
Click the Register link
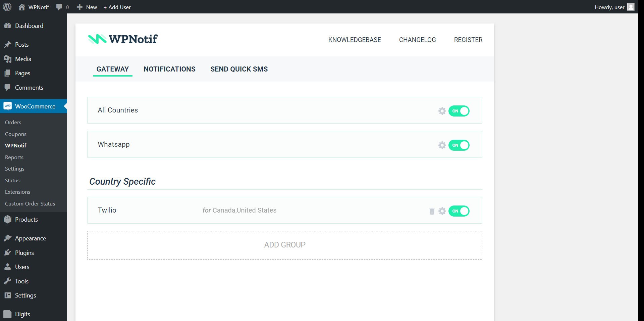tap(468, 40)
